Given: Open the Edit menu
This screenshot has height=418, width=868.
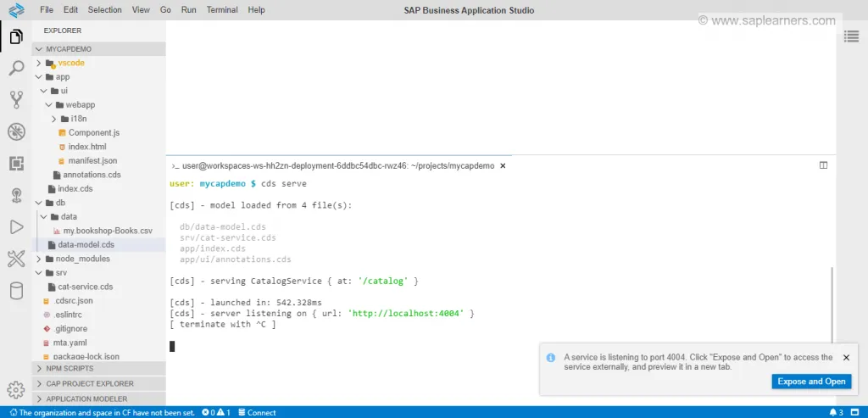Looking at the screenshot, I should (x=70, y=10).
